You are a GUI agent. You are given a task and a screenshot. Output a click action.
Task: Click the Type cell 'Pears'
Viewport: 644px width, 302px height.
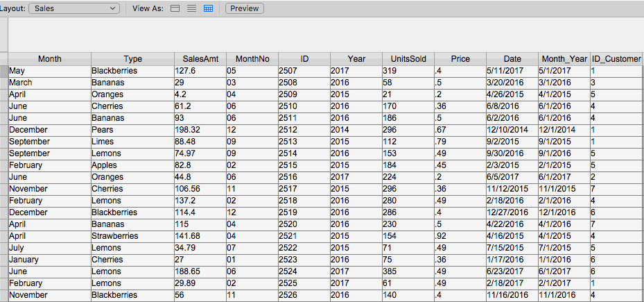point(132,130)
